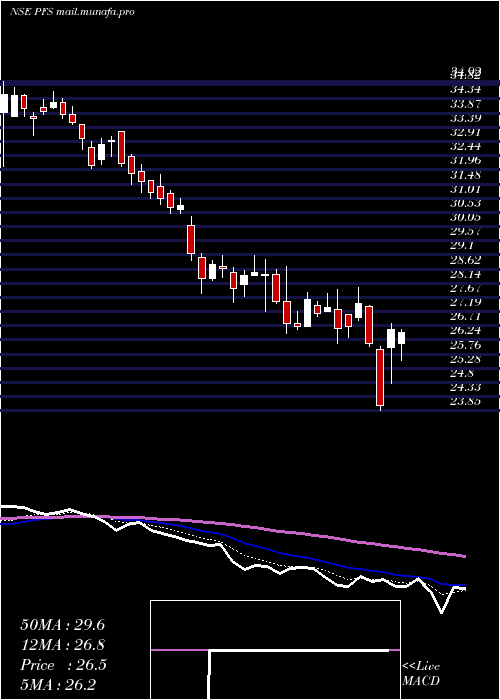This screenshot has width=500, height=700.
Task: Click the 31.96 price axis label
Action: pyautogui.click(x=465, y=160)
